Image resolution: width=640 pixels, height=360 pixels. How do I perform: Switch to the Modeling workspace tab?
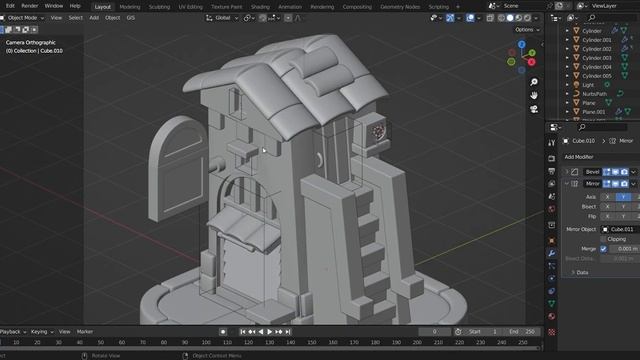tap(130, 7)
